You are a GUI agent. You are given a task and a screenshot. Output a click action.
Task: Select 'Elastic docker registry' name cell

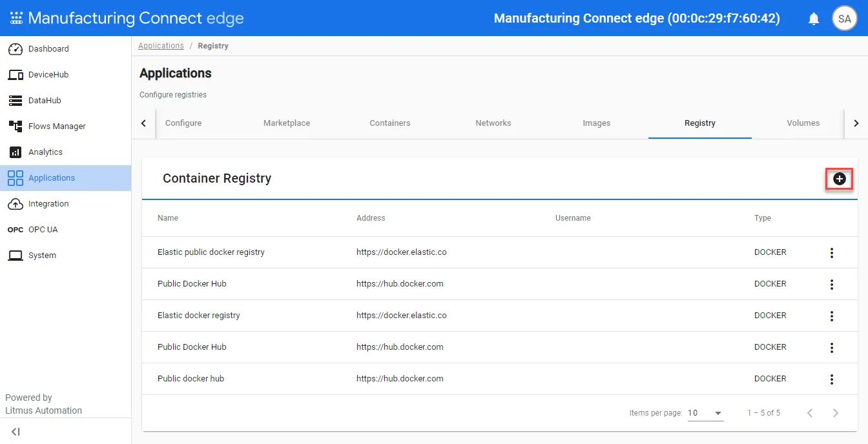point(199,316)
